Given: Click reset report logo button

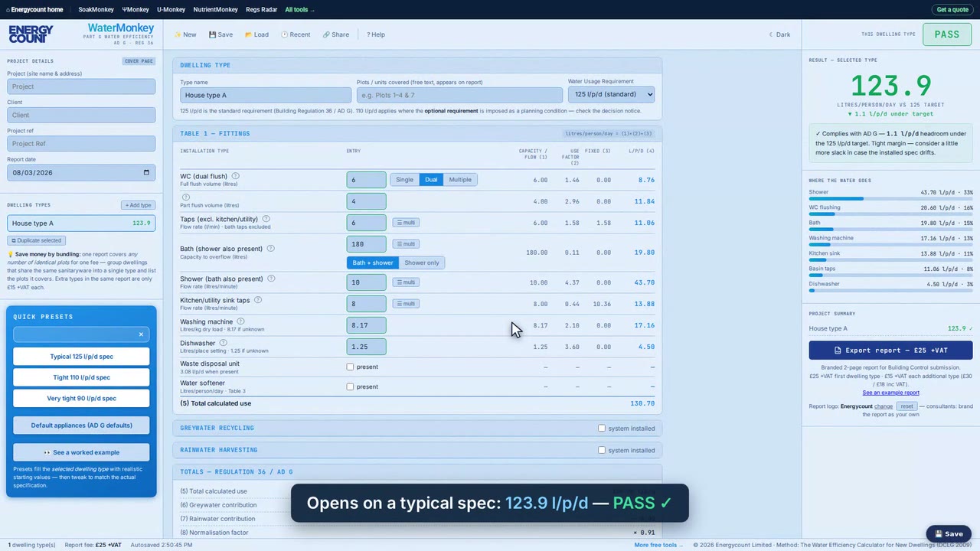Looking at the screenshot, I should coord(906,406).
